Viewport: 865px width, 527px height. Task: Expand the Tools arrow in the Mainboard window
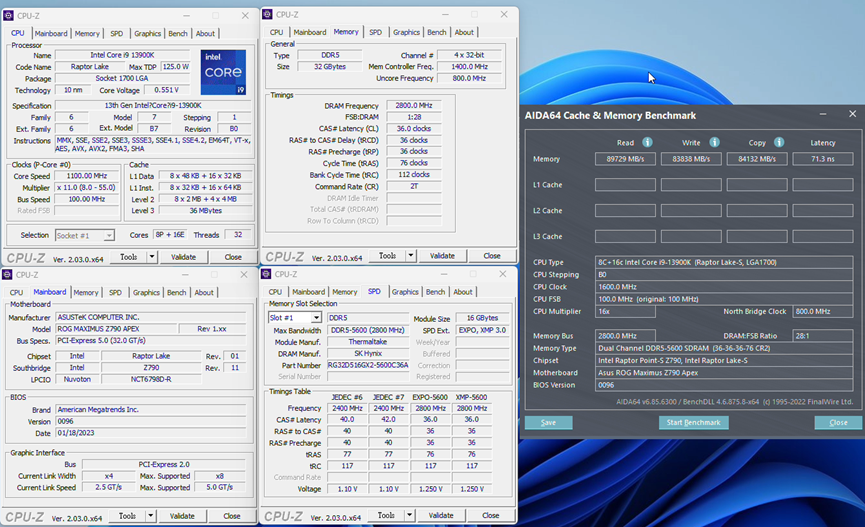(x=151, y=516)
